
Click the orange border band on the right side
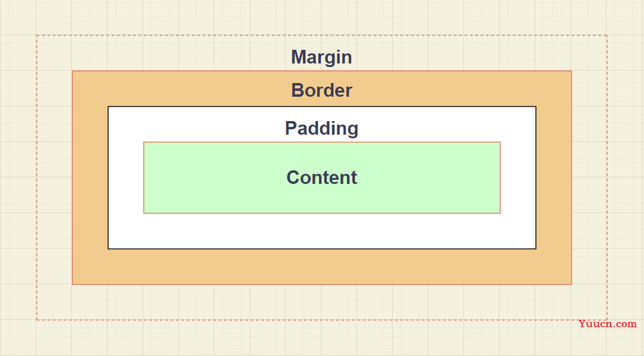pos(554,177)
